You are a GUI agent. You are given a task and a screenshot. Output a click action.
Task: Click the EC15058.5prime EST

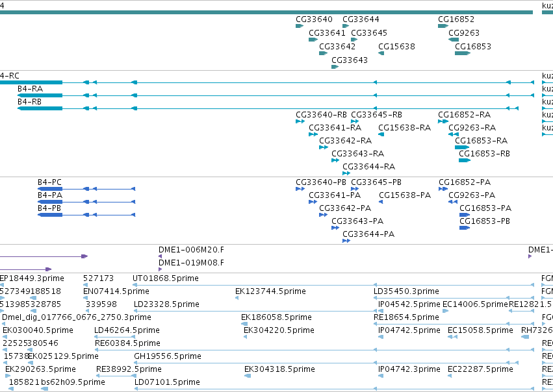pyautogui.click(x=452, y=337)
